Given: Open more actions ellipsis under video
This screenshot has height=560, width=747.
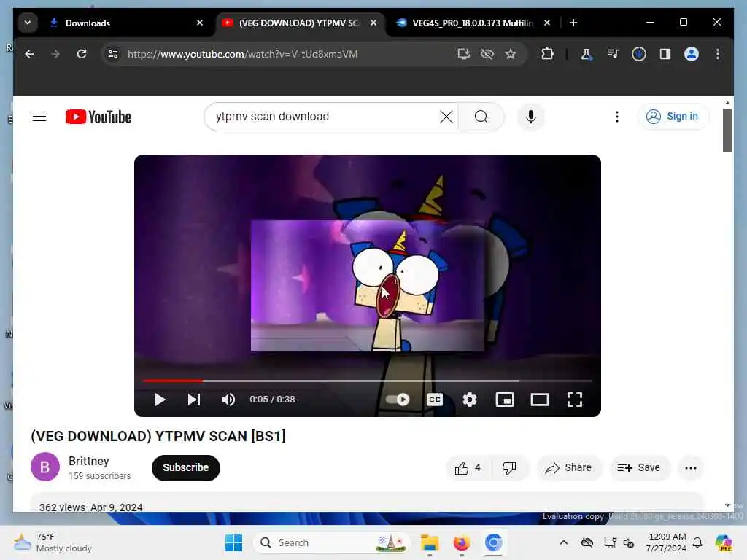Looking at the screenshot, I should 691,468.
